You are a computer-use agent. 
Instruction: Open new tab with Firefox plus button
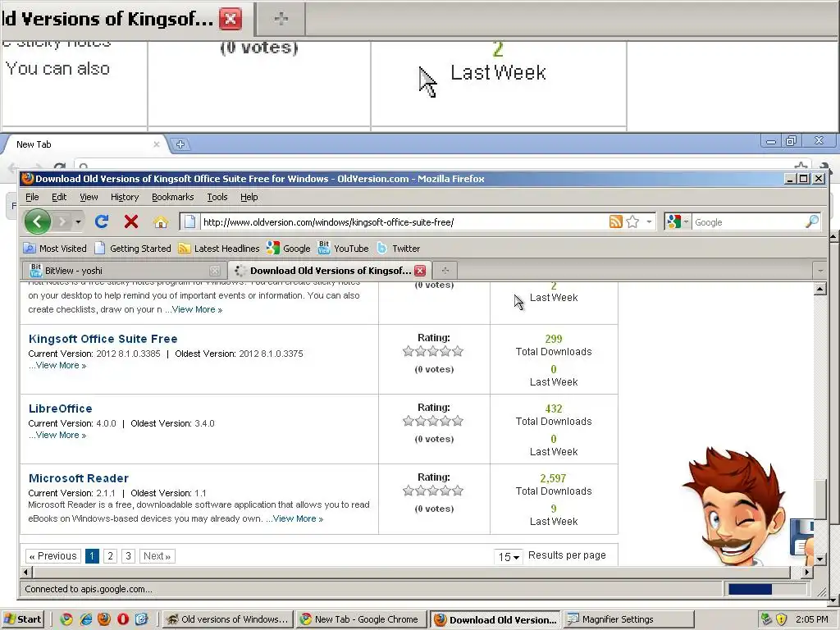click(x=445, y=271)
